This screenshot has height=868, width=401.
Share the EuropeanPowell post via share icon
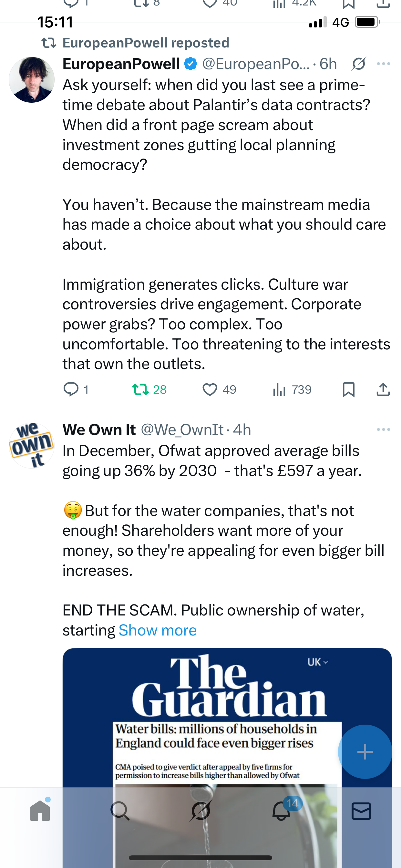(x=383, y=389)
